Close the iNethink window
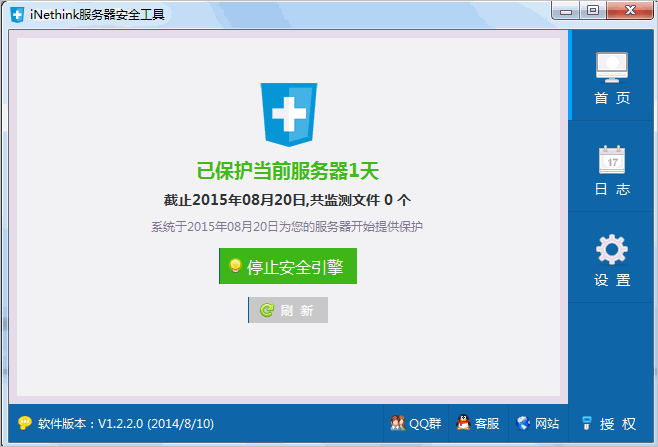658x447 pixels. coord(630,11)
